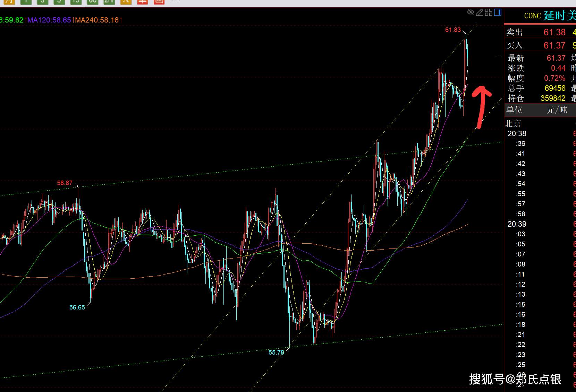Switch to the 15-minute period button

tap(76, 2)
